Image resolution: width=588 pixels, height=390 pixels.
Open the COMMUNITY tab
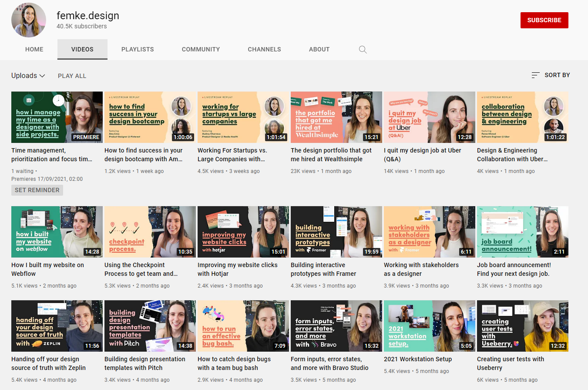point(200,49)
